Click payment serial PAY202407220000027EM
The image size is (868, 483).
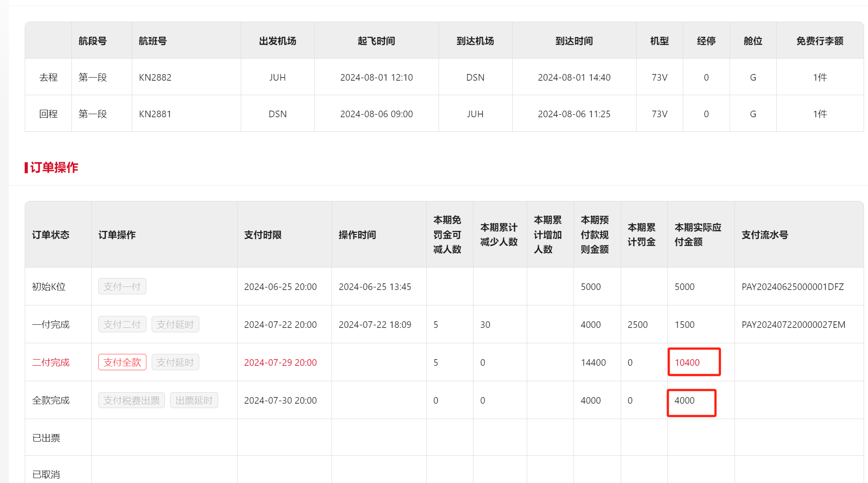[793, 325]
